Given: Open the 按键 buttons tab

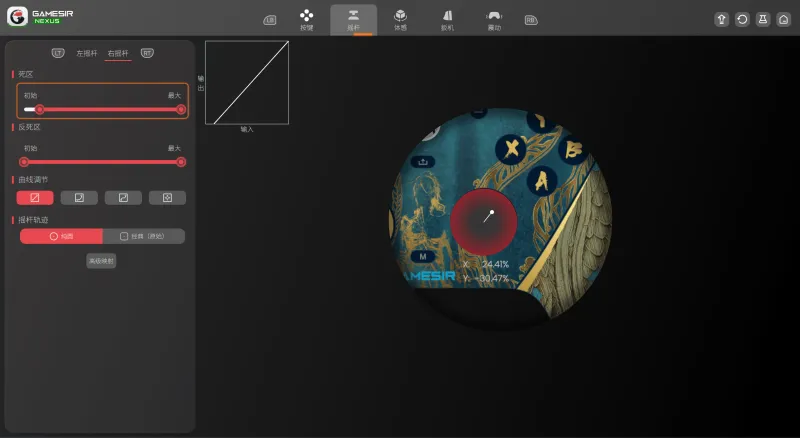Looking at the screenshot, I should click(307, 20).
